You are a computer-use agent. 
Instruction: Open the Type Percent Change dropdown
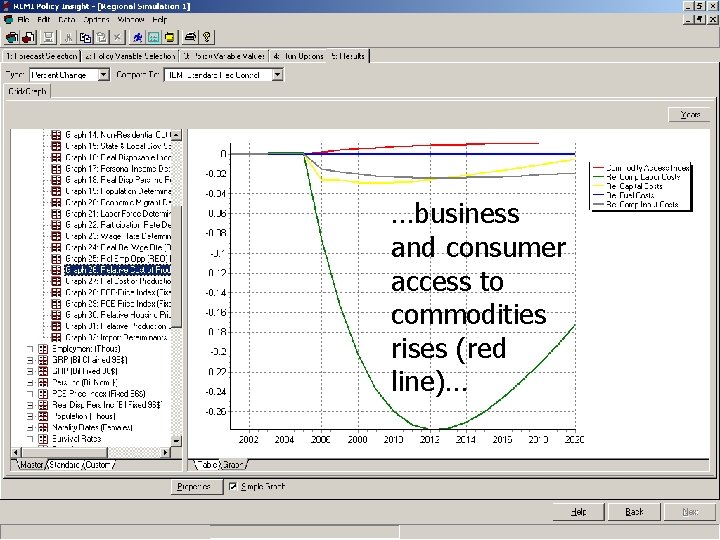tap(104, 75)
